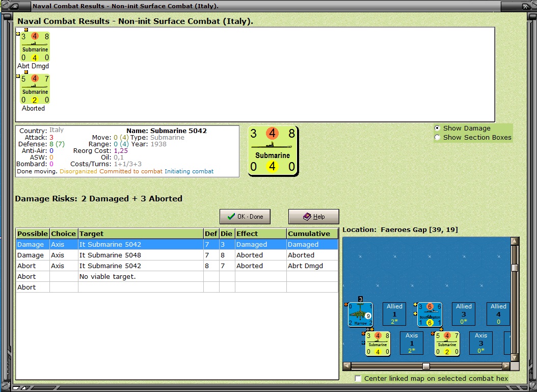Click the 'Initiating combat' status text
Viewport: 537px width, 392px height.
tap(189, 171)
